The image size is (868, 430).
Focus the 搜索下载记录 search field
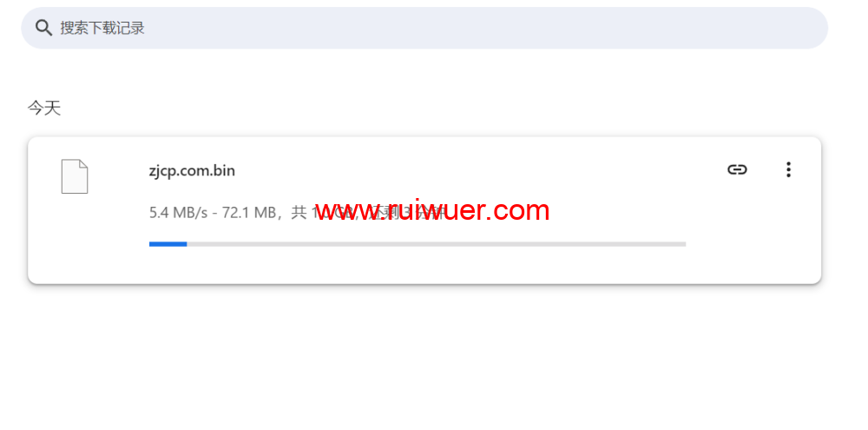(424, 28)
